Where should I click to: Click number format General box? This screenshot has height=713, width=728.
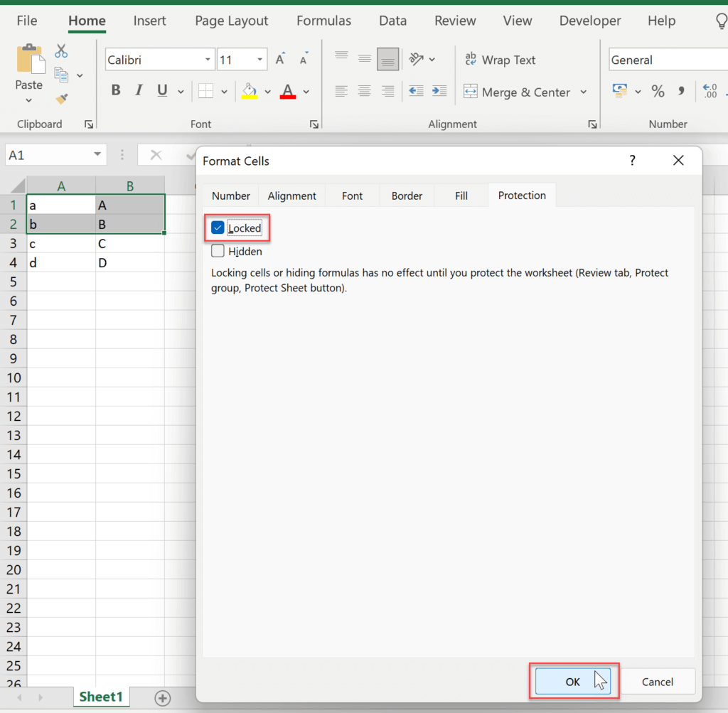668,60
